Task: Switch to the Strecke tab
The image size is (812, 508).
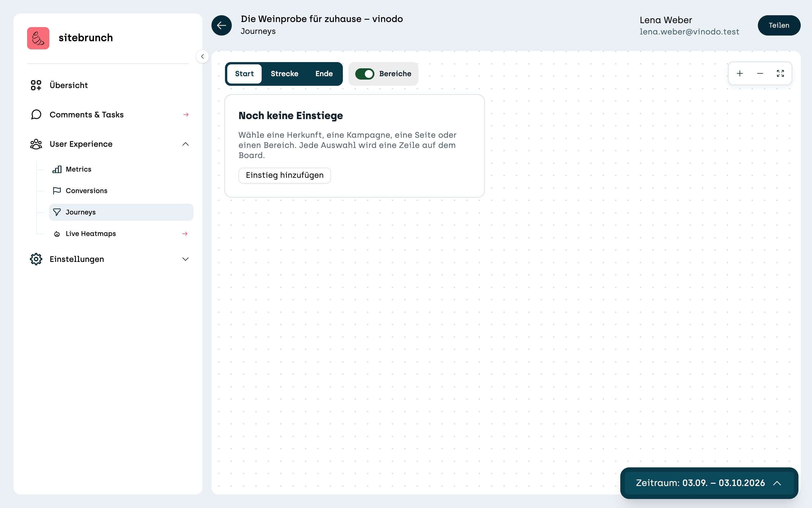Action: (284, 74)
